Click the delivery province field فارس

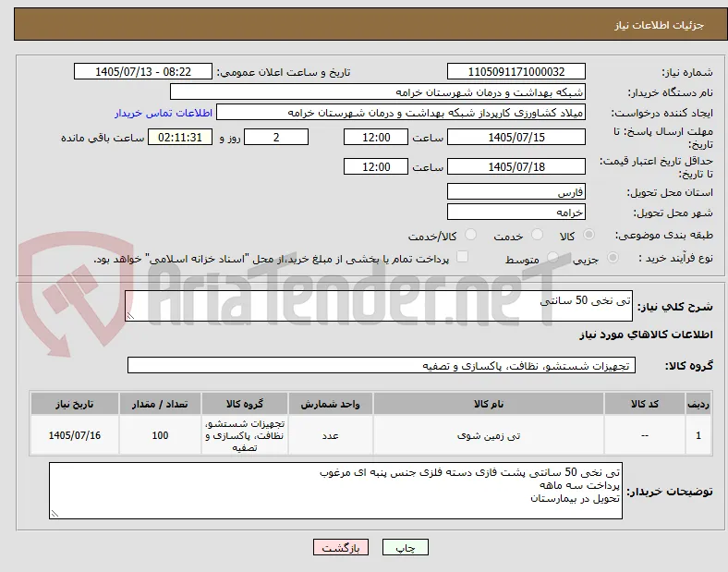(x=516, y=191)
